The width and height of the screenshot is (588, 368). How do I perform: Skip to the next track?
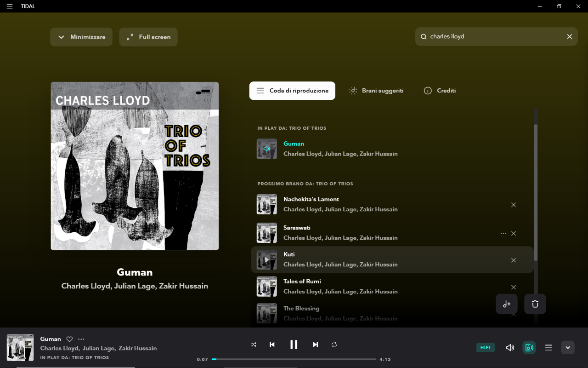point(315,345)
